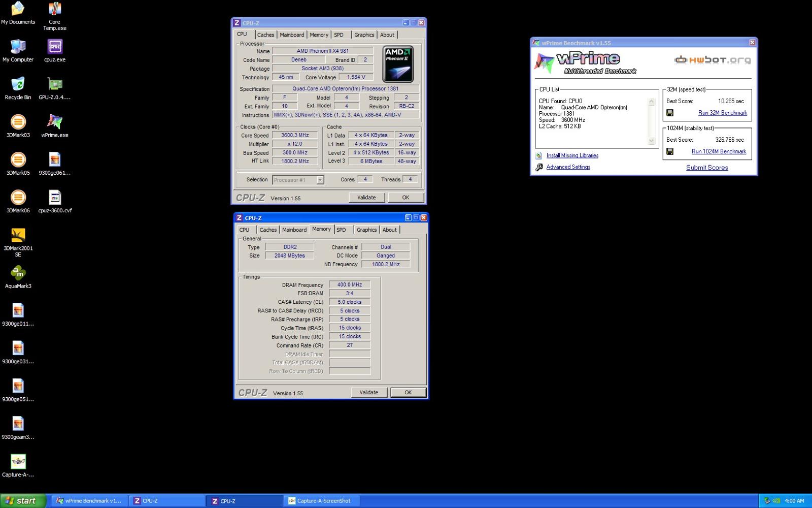Screen dimensions: 812x508
Task: Click save icon beside 32M Best Score
Action: click(670, 113)
